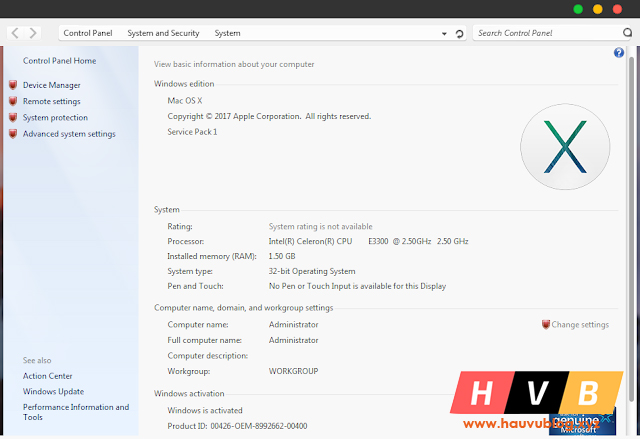
Task: Click '32-bit Operating System' text
Action: pos(312,271)
